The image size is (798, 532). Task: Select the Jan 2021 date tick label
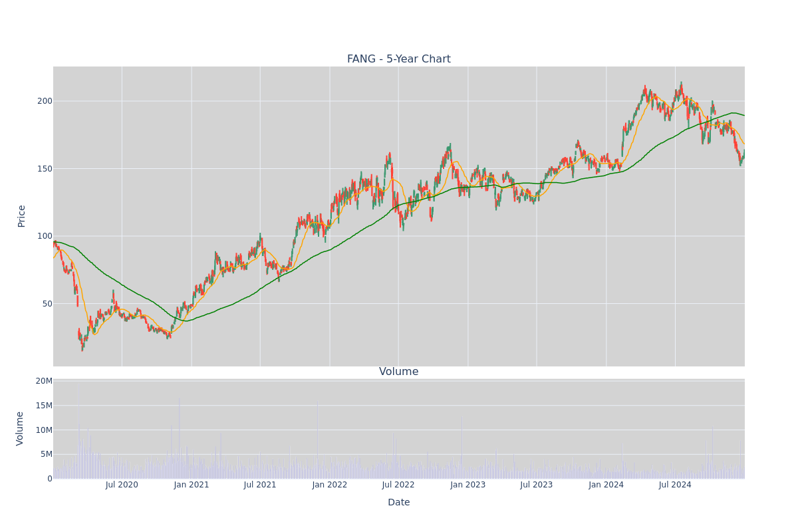tap(192, 485)
